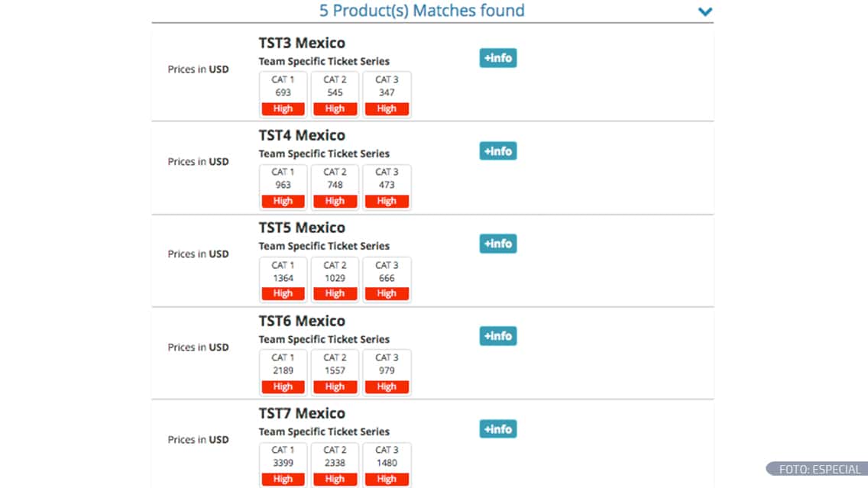Select TST4 Mexico CAT 2 at 748
Image resolution: width=868 pixels, height=488 pixels.
click(x=335, y=187)
